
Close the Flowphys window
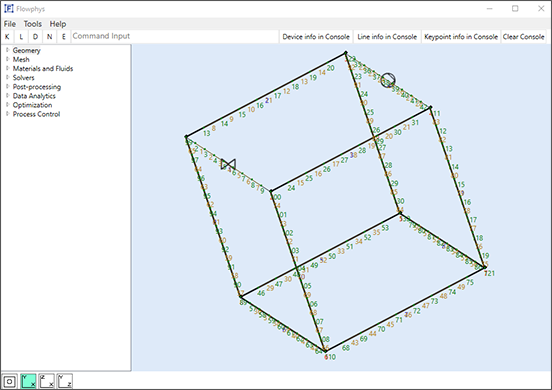tap(541, 8)
